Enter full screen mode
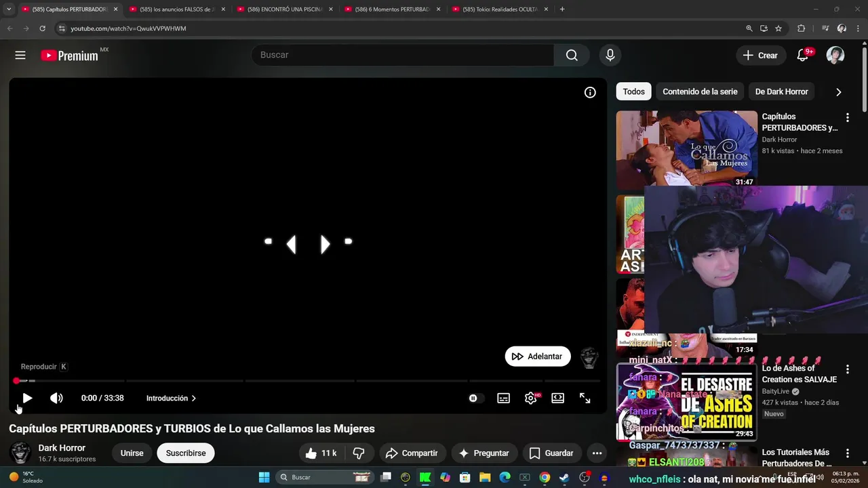Image resolution: width=868 pixels, height=488 pixels. (585, 398)
